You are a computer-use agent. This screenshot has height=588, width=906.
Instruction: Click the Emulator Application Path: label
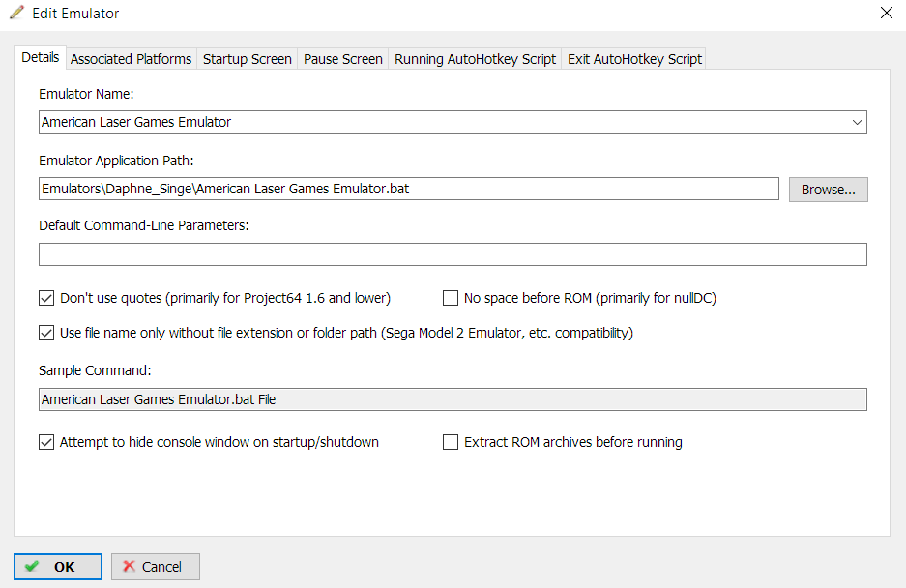coord(116,161)
